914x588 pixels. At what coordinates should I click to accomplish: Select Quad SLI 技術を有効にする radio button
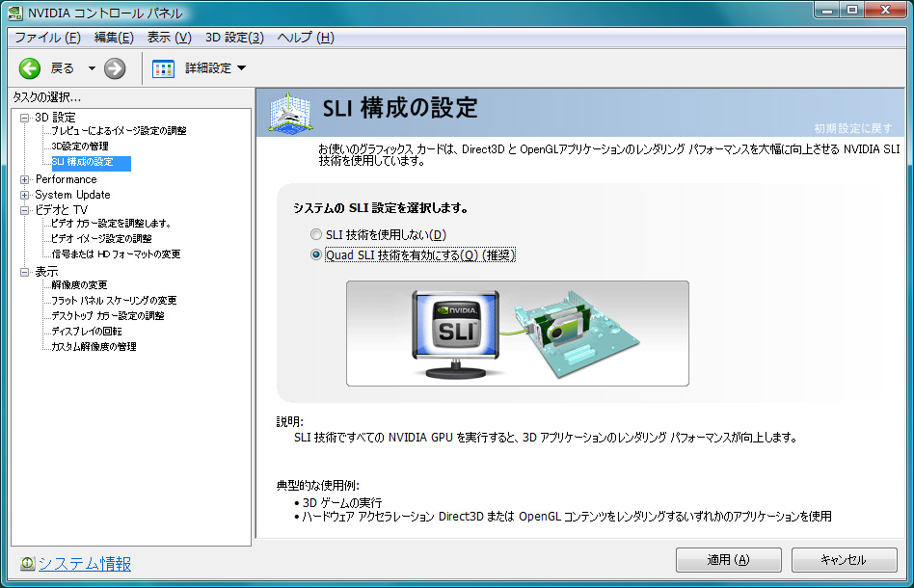(316, 254)
